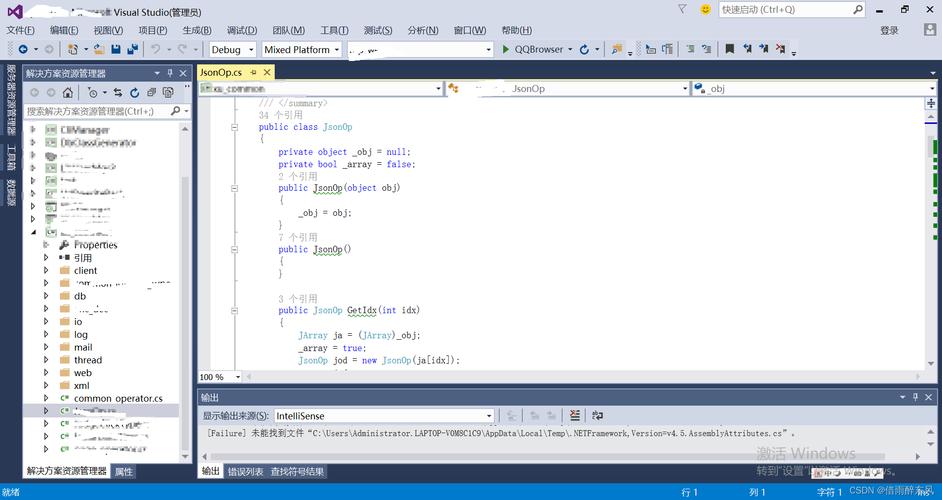
Task: Select the mail folder in tree
Action: point(83,347)
